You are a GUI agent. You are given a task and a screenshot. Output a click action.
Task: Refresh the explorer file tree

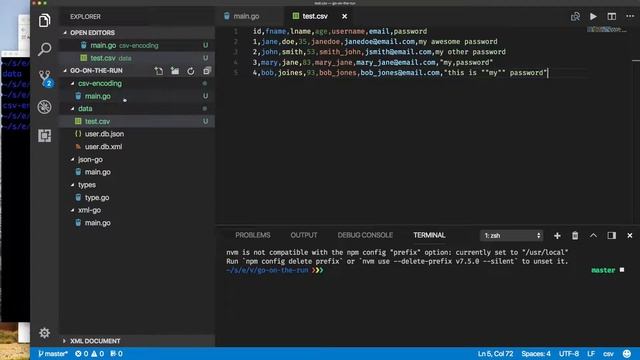tap(191, 71)
